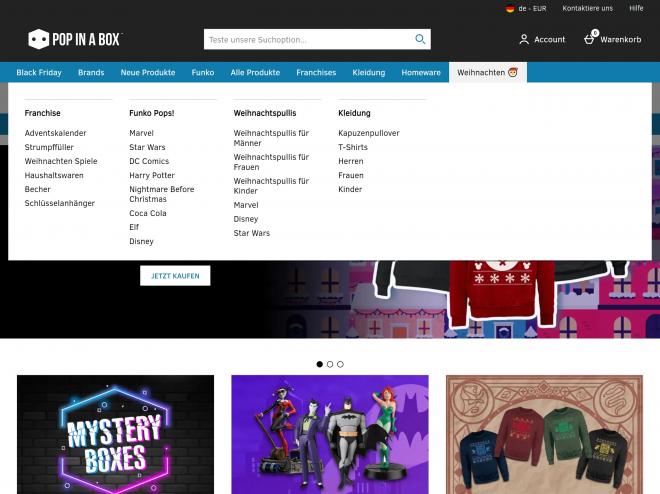Viewport: 660px width, 494px height.
Task: Click the Weihnachten nav tab
Action: (487, 72)
